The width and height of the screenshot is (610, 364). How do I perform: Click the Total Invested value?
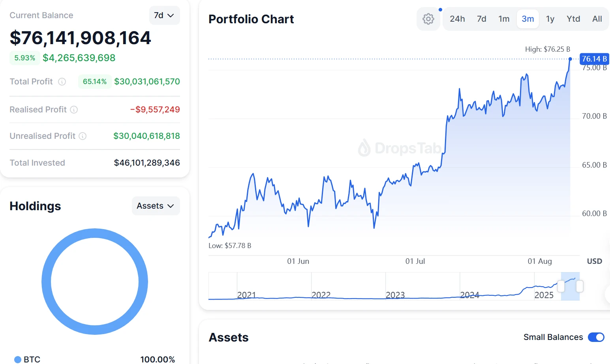tap(146, 162)
